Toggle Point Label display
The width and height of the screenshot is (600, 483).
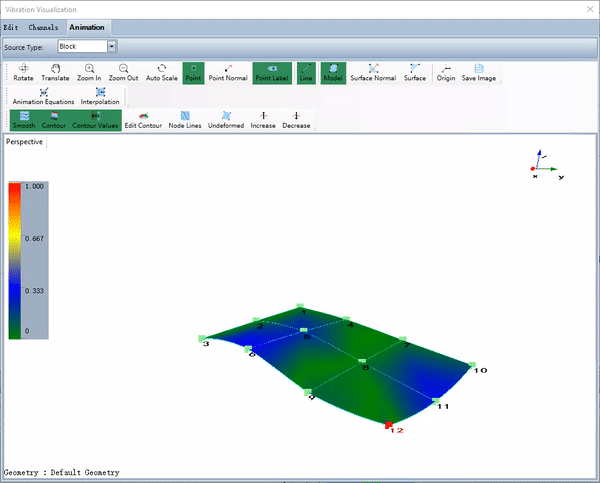(272, 73)
